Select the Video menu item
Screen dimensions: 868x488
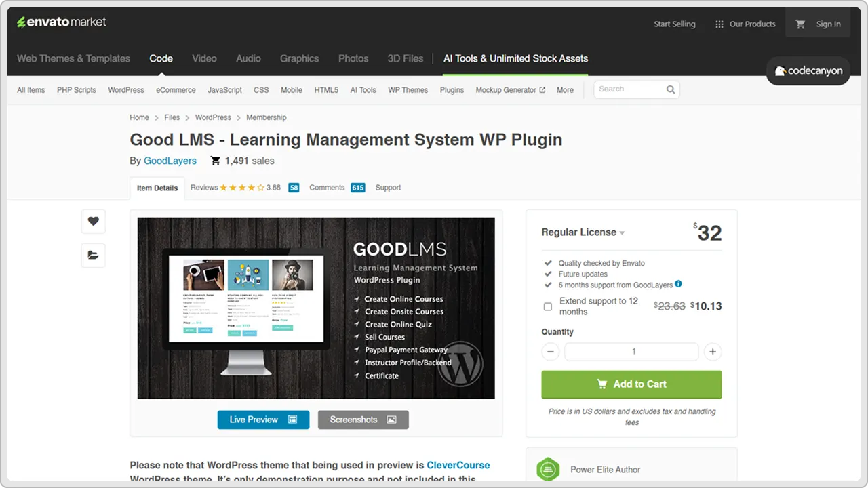point(204,59)
